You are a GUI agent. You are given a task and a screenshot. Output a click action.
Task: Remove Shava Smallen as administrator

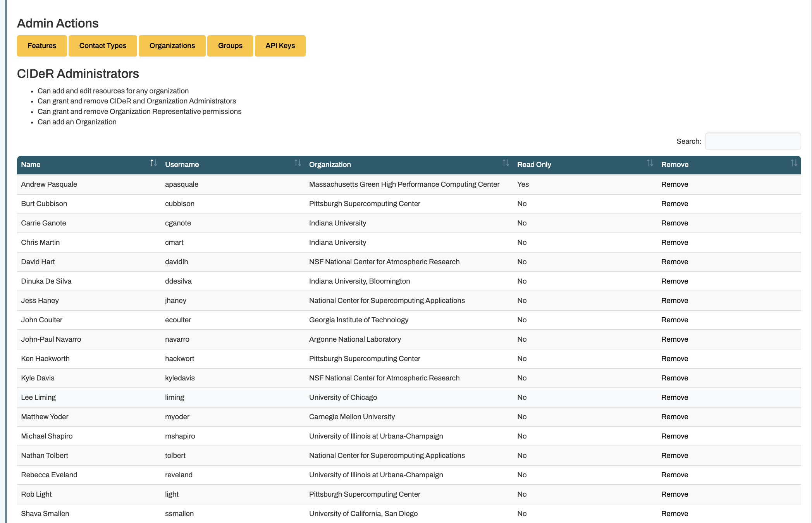coord(674,514)
